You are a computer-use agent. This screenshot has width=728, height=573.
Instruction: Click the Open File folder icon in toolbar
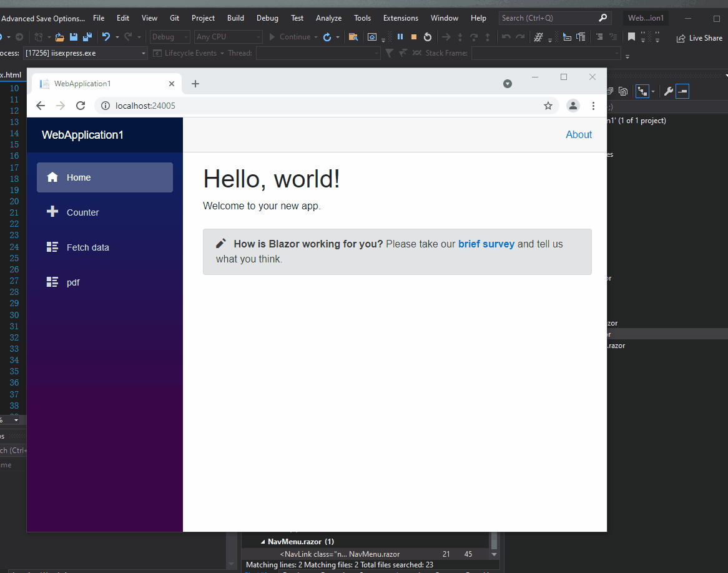click(59, 37)
